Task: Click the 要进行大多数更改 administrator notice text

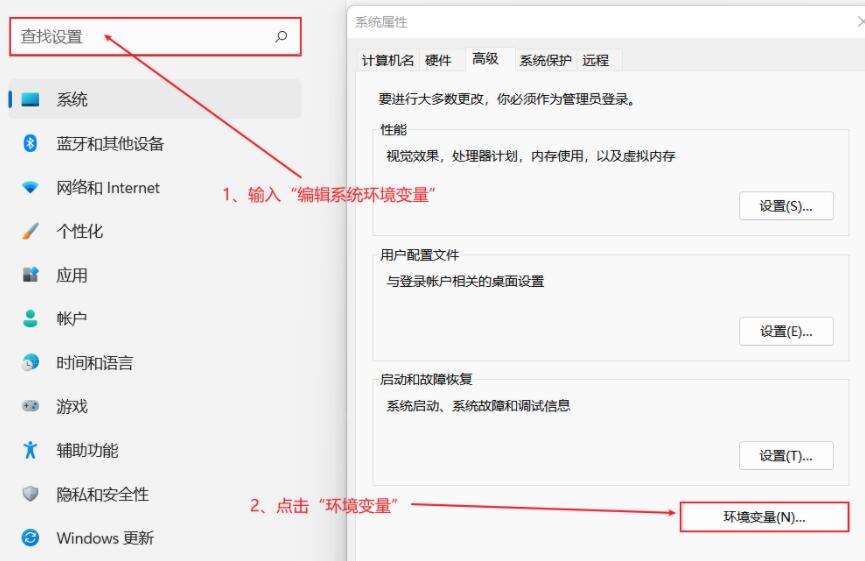Action: [506, 99]
